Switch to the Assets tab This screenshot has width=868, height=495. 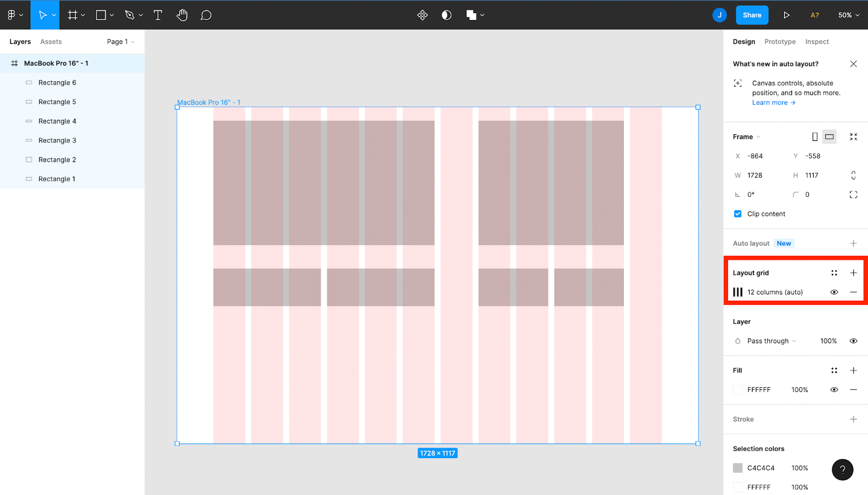(50, 41)
